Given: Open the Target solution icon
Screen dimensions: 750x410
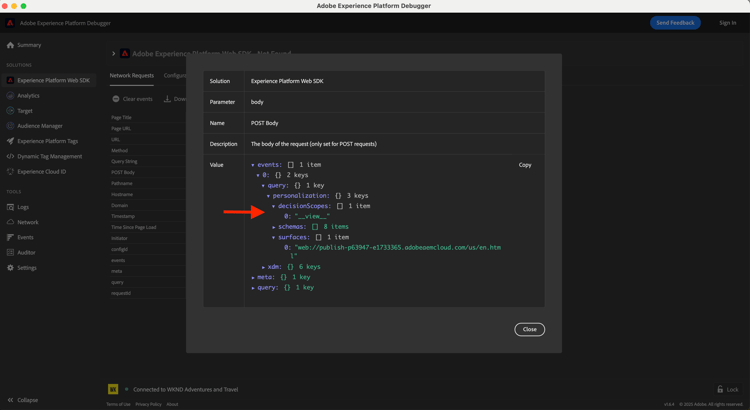Looking at the screenshot, I should click(x=10, y=111).
